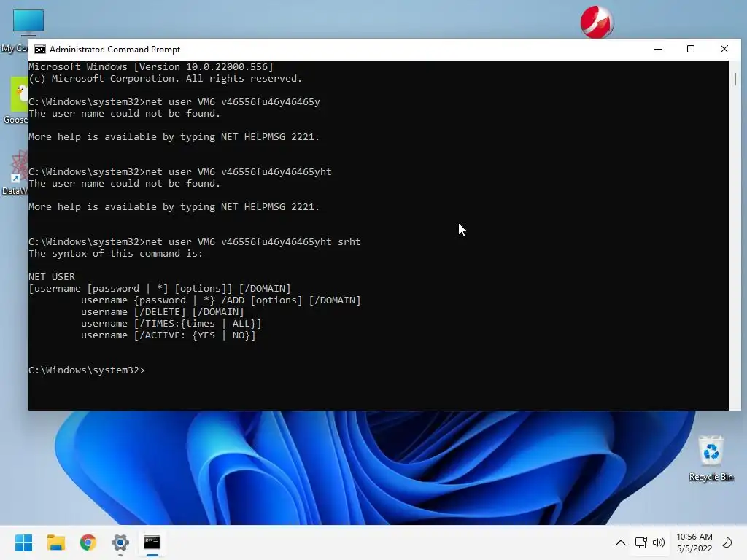747x560 pixels.
Task: Open the My Computer desktop icon
Action: [x=28, y=23]
